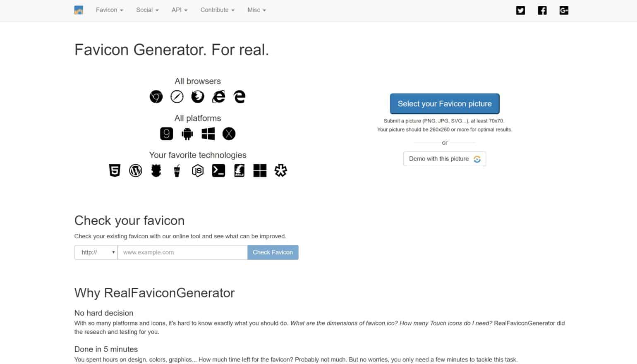637x364 pixels.
Task: Click the Gulp cup icon
Action: [177, 170]
